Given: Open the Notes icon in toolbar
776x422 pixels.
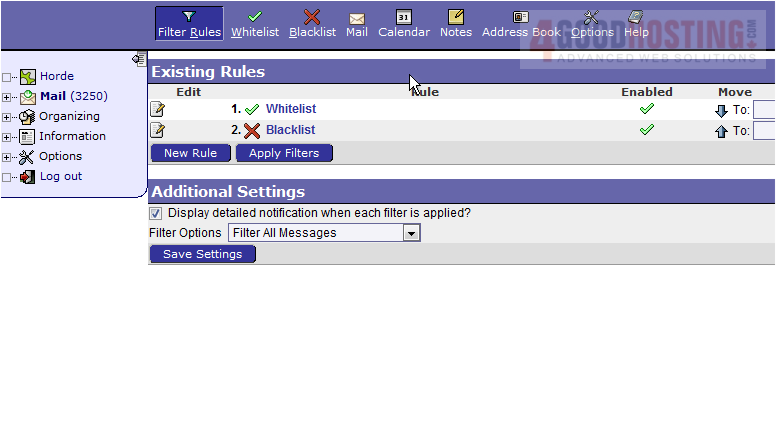Looking at the screenshot, I should tap(456, 17).
